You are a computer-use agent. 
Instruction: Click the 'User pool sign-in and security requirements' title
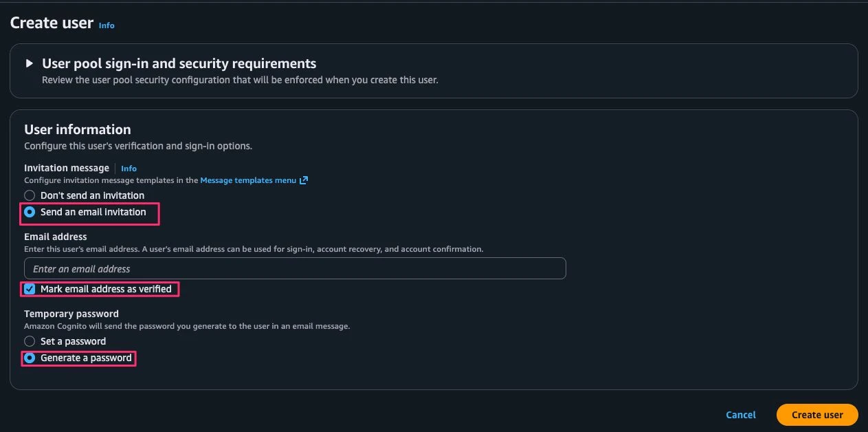(x=179, y=63)
